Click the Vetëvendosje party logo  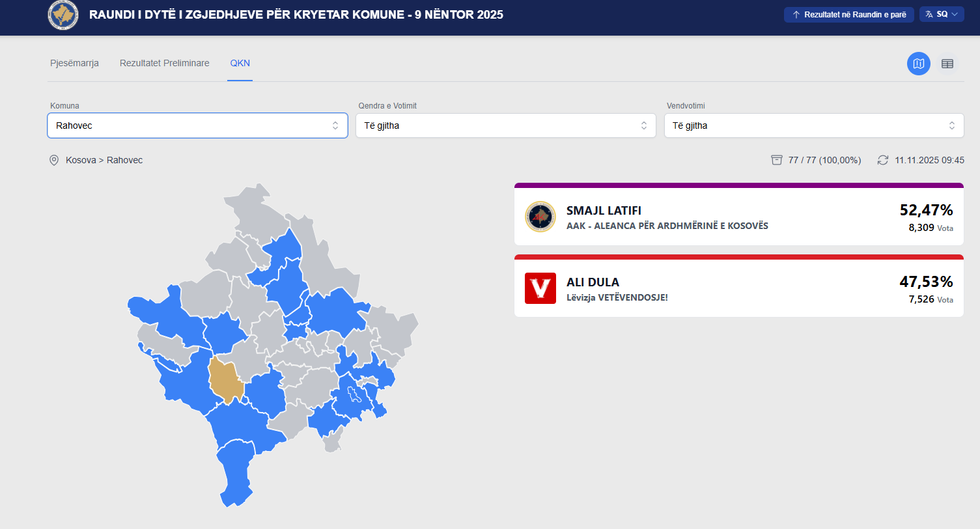[540, 288]
